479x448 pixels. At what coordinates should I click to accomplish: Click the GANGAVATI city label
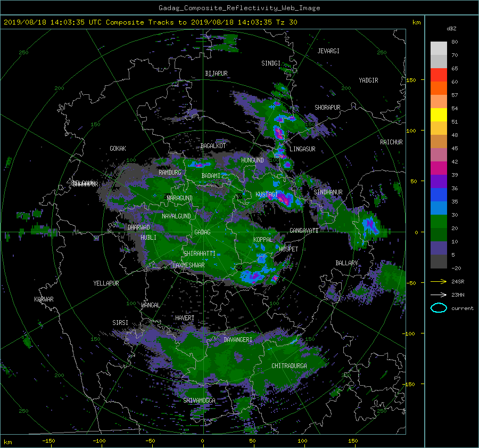tap(304, 231)
